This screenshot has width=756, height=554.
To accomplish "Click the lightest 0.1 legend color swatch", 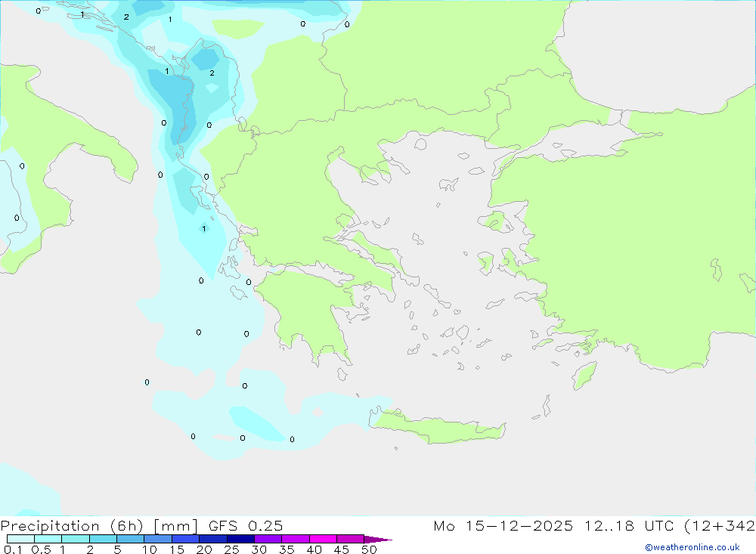I will coord(20,539).
